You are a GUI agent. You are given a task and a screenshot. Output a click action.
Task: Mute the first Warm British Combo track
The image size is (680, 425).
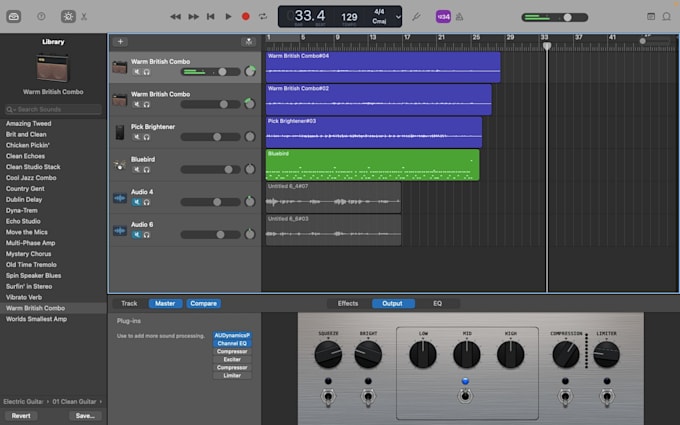click(x=137, y=72)
